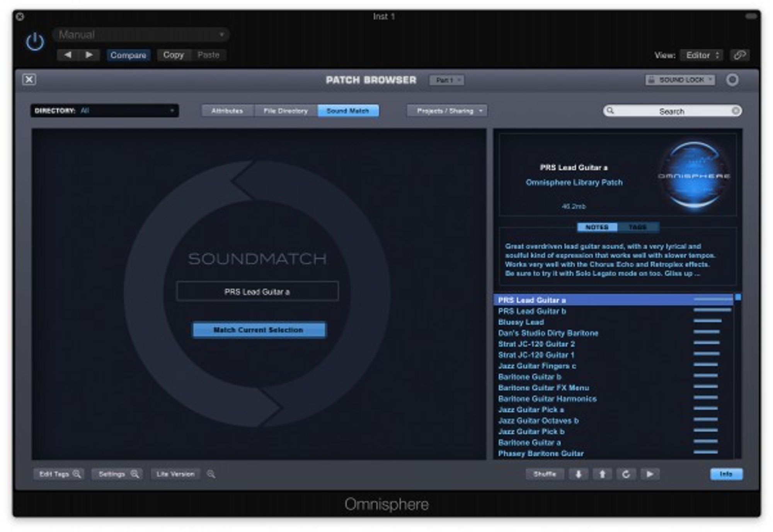The image size is (773, 532).
Task: Select Dan's Studio Dirty Baritone patch
Action: [613, 333]
